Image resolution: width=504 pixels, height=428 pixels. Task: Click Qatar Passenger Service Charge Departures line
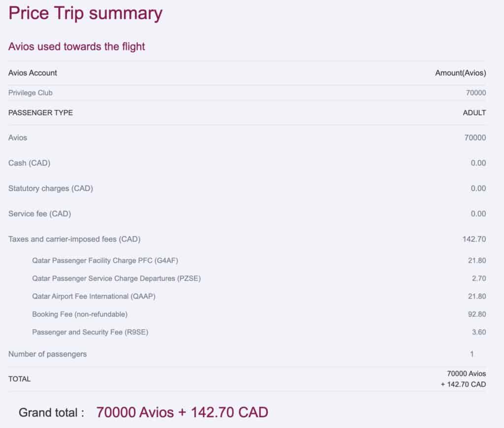coord(116,278)
